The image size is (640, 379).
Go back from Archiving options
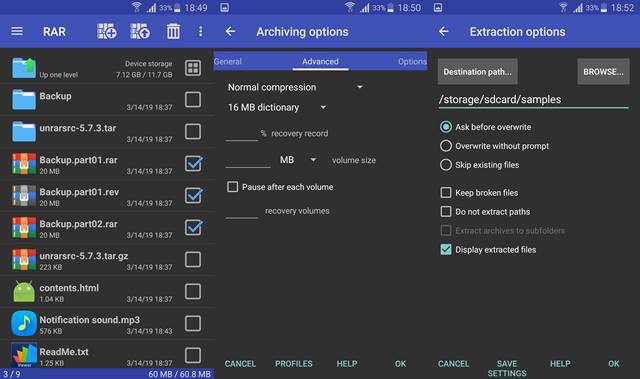pos(230,31)
